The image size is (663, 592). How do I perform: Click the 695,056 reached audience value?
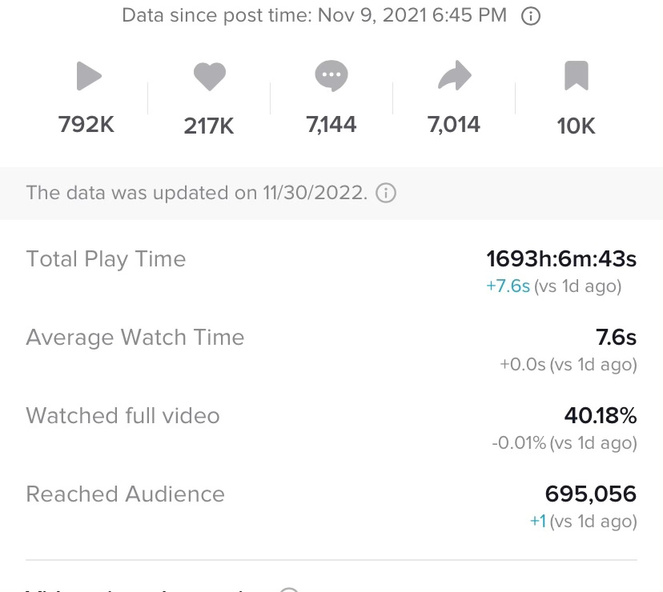pos(590,493)
